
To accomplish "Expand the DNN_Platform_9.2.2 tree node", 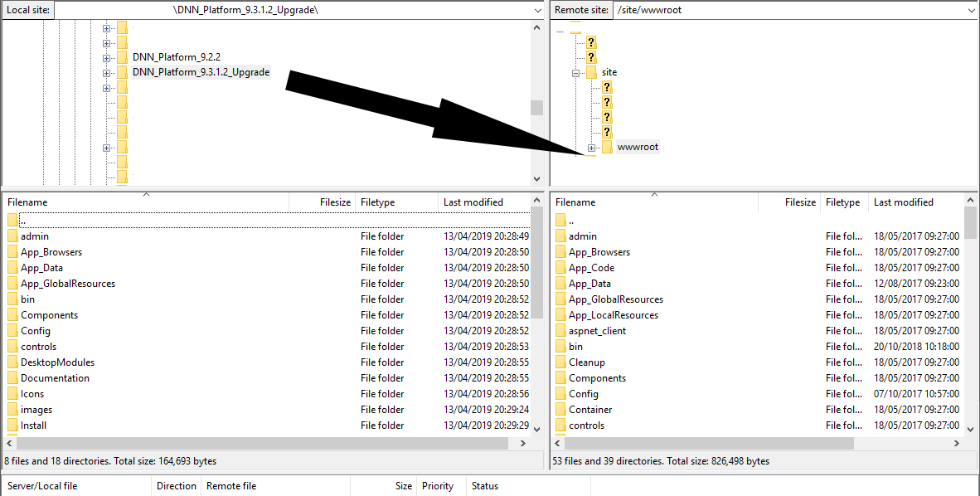I will pos(106,58).
